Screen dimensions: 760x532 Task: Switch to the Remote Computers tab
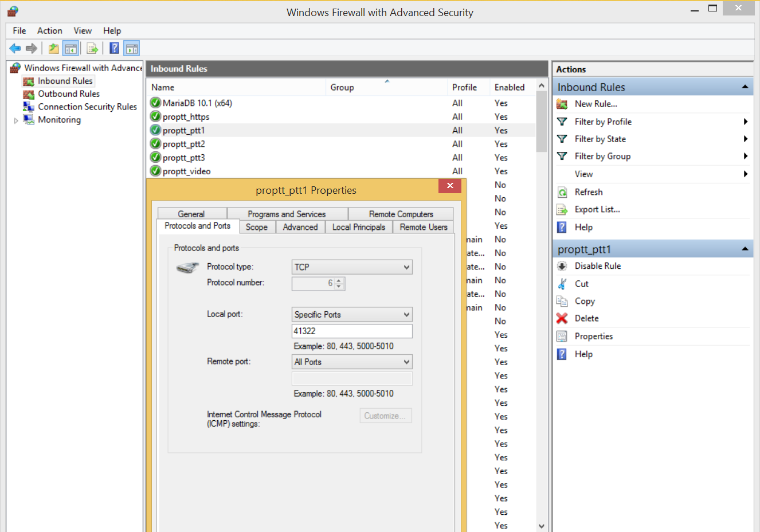pyautogui.click(x=401, y=214)
